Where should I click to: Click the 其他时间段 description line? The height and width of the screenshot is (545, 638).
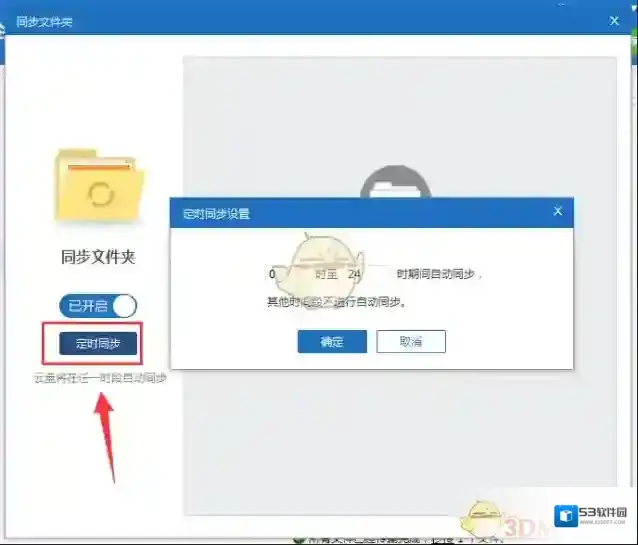336,301
